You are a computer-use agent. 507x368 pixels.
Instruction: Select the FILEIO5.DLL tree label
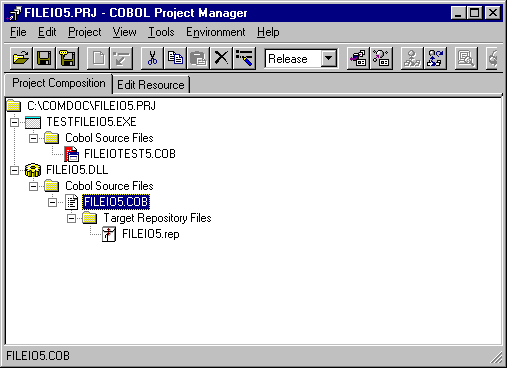[77, 170]
